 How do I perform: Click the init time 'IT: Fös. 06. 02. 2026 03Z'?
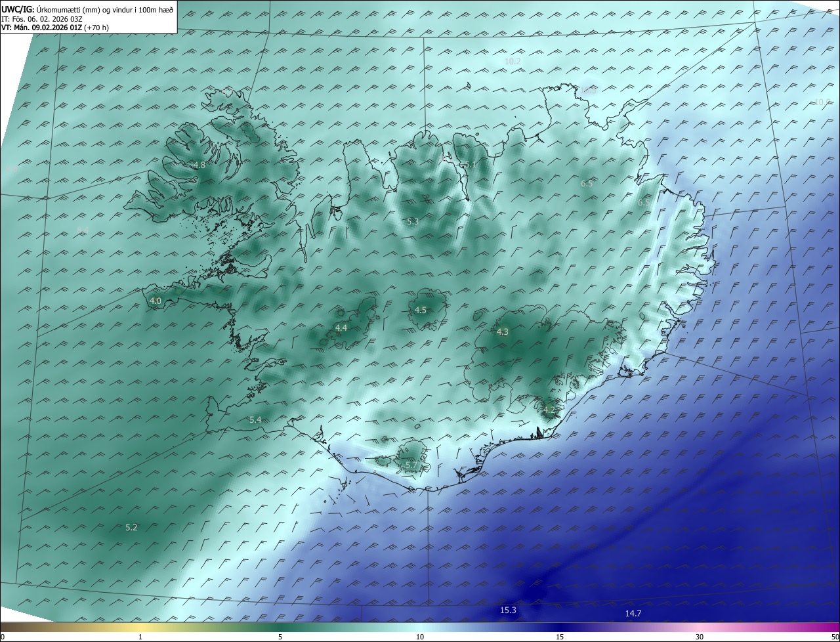coord(42,19)
